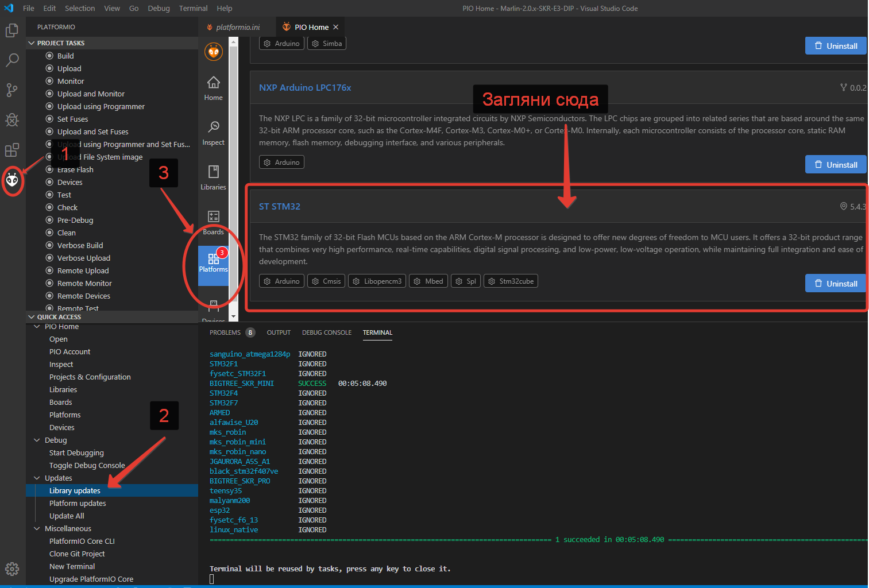Open the Explorer icon in activity bar
The width and height of the screenshot is (869, 588).
coord(12,30)
